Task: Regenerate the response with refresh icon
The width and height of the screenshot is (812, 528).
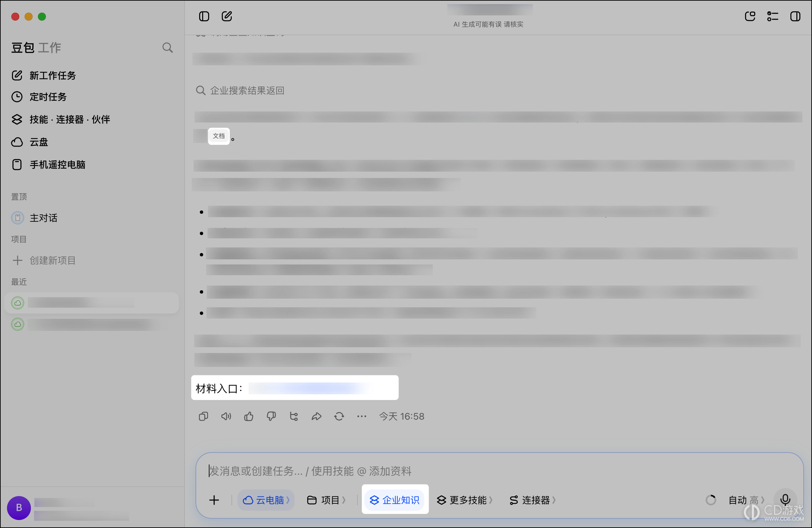Action: pos(339,417)
